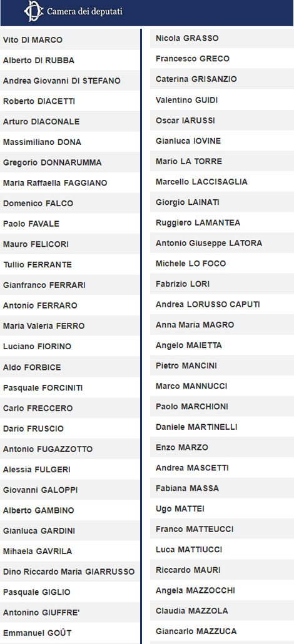The image size is (294, 644).
Task: Select Pietro MANCINI entry
Action: [222, 365]
